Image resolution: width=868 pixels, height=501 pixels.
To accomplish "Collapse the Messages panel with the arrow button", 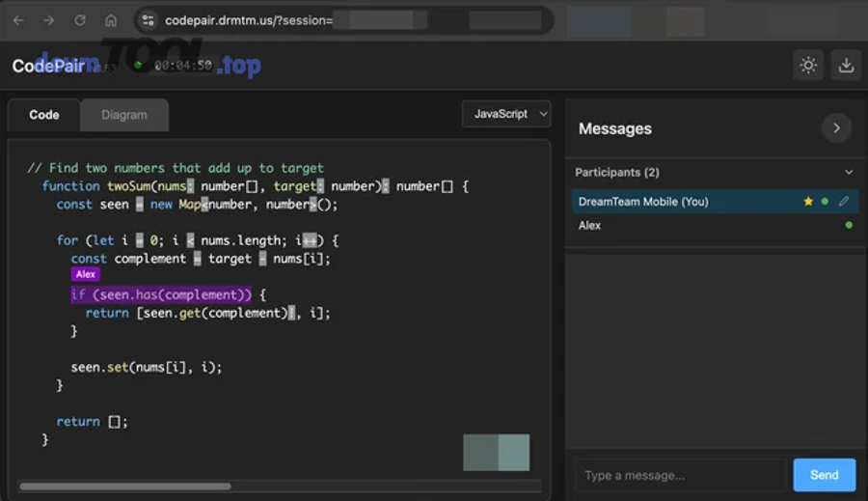I will [836, 128].
